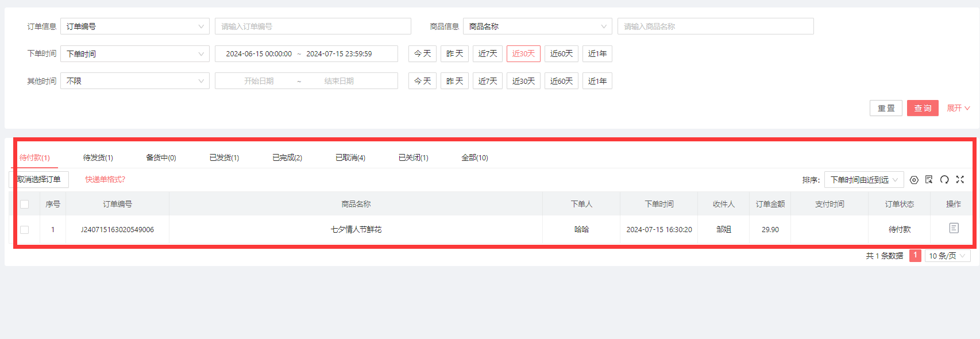This screenshot has height=339, width=980.
Task: Open the 快递单格式? link
Action: tap(105, 180)
